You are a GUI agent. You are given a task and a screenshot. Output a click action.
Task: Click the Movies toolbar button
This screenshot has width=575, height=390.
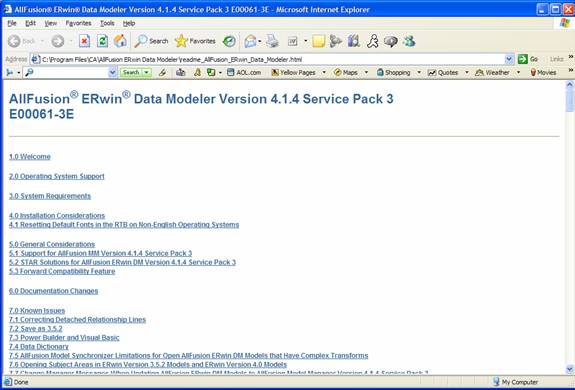tap(543, 73)
